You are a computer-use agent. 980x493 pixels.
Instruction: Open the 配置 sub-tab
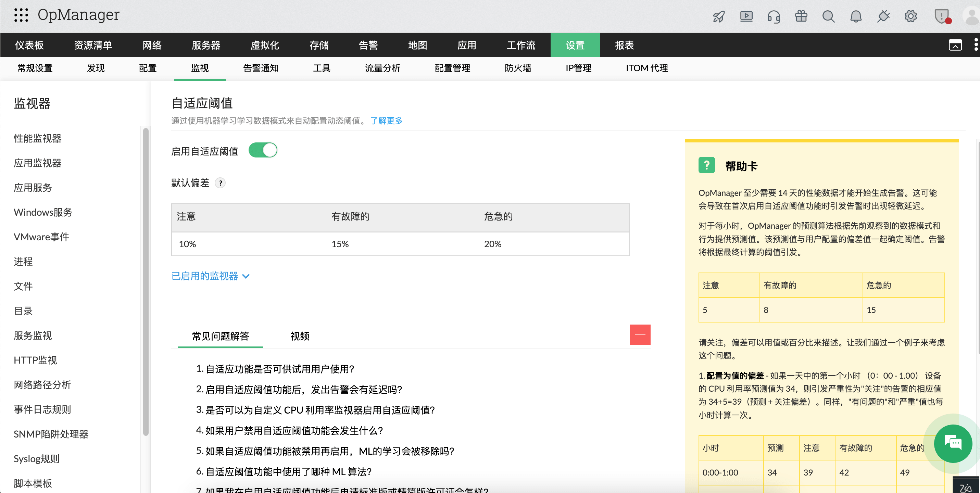click(148, 68)
